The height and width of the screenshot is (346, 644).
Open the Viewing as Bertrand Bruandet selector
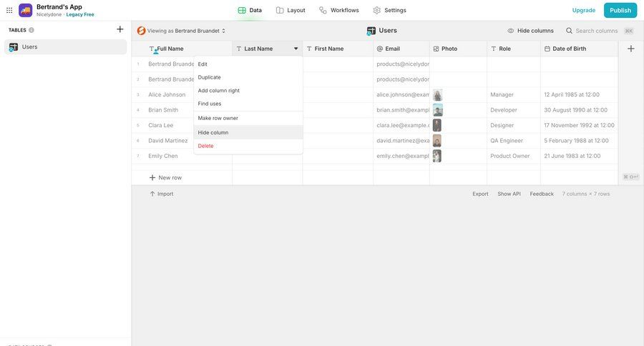click(x=185, y=31)
